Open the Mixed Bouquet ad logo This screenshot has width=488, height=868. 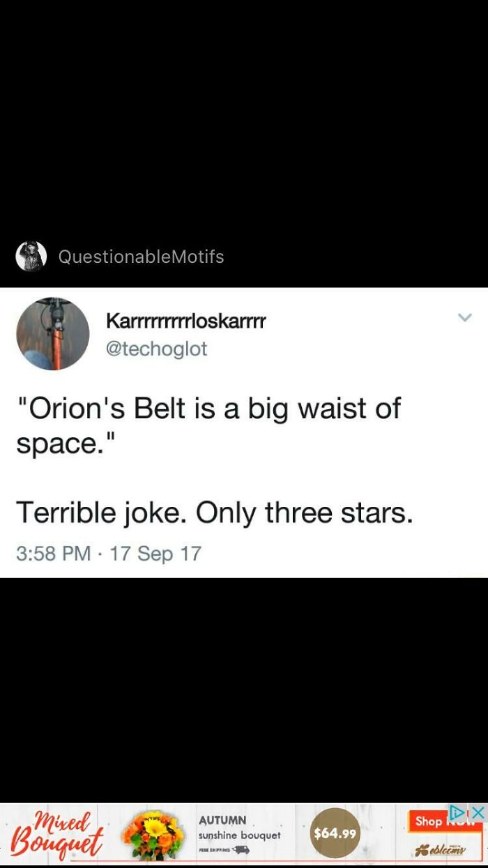56,832
